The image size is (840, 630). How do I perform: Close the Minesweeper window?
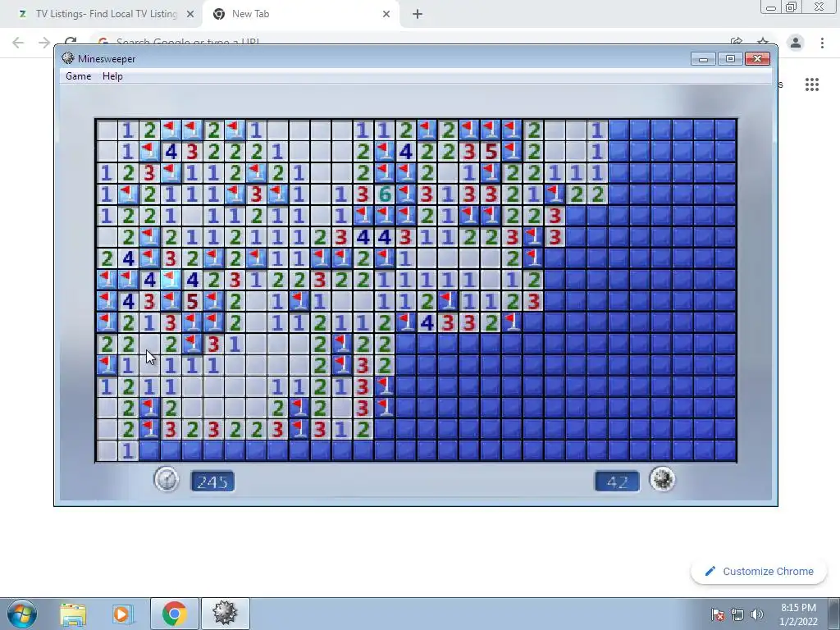click(757, 58)
